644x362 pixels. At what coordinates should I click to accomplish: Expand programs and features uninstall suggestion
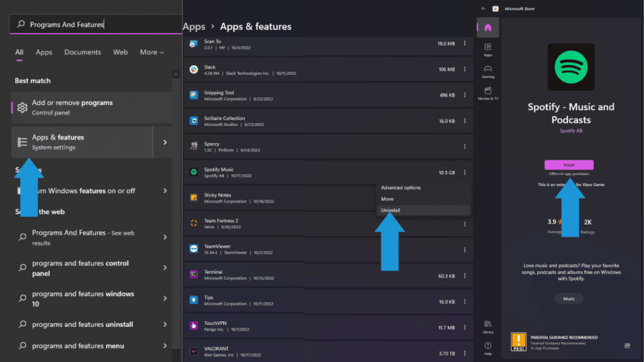click(x=165, y=324)
